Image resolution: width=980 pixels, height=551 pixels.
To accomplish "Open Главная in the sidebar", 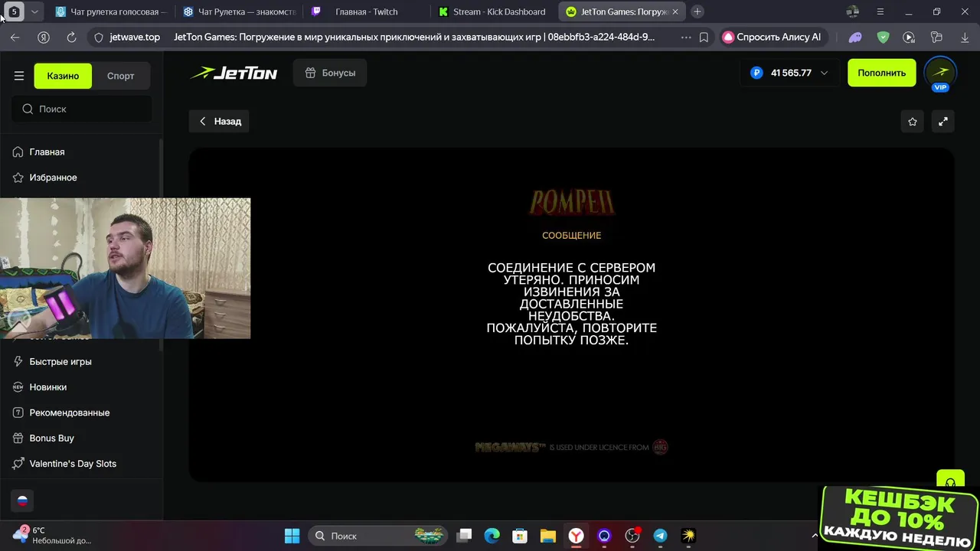I will [47, 152].
